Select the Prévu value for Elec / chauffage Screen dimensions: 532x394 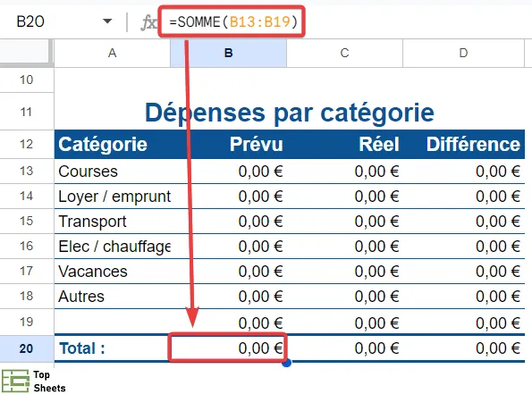coord(228,247)
